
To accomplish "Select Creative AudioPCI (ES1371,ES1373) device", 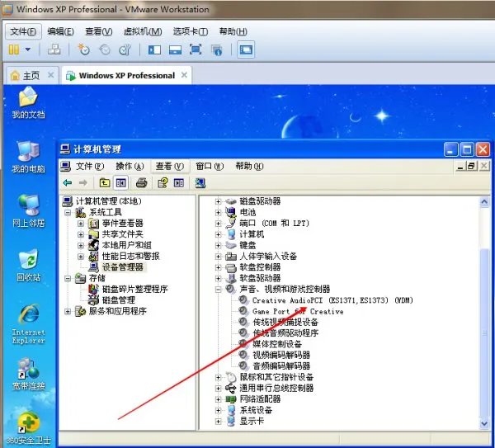I will click(x=332, y=300).
